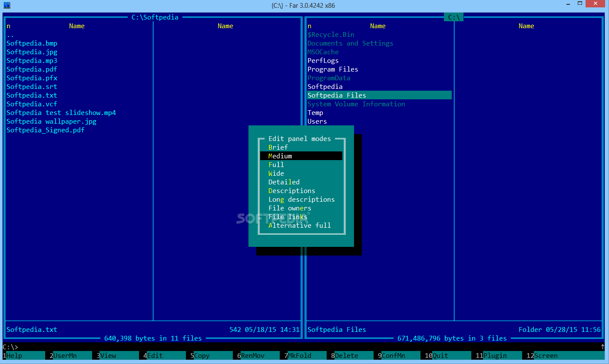Click right panel C:\ path title
The image size is (609, 364).
(x=454, y=17)
